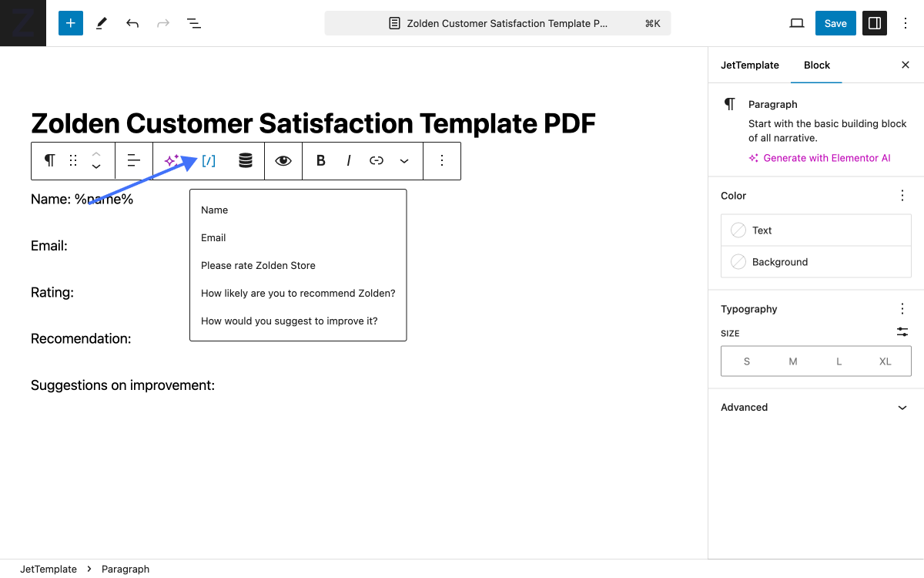
Task: Open the Document Overview list view icon
Action: (194, 23)
